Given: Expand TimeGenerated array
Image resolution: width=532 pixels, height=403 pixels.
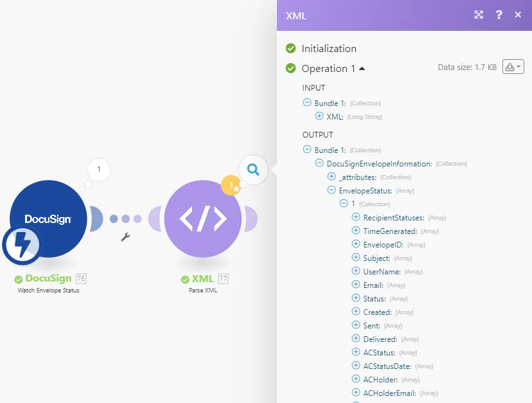Looking at the screenshot, I should tap(355, 231).
